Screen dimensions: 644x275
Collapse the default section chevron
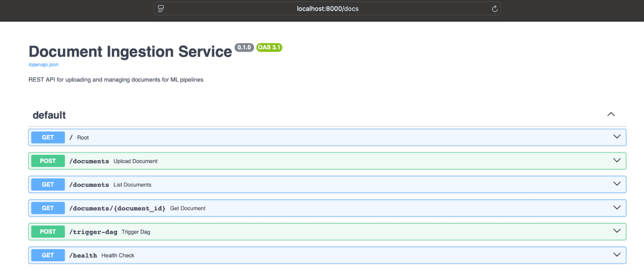[x=611, y=114]
